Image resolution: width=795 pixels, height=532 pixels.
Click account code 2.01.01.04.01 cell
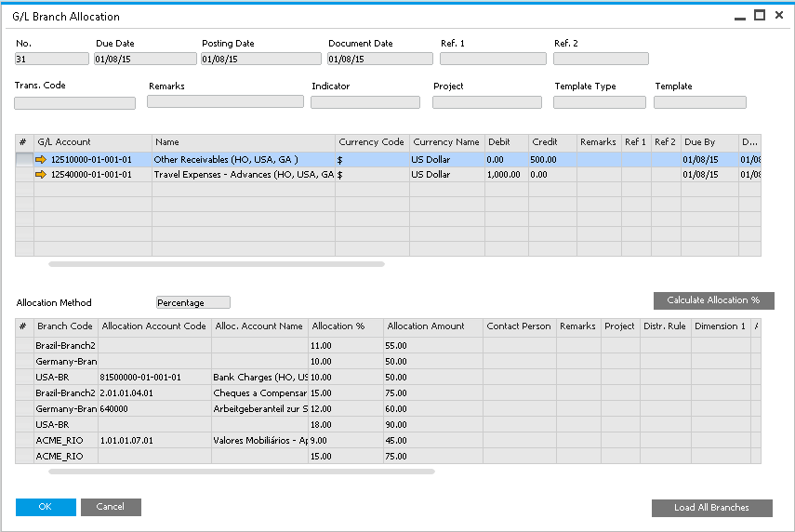point(154,393)
